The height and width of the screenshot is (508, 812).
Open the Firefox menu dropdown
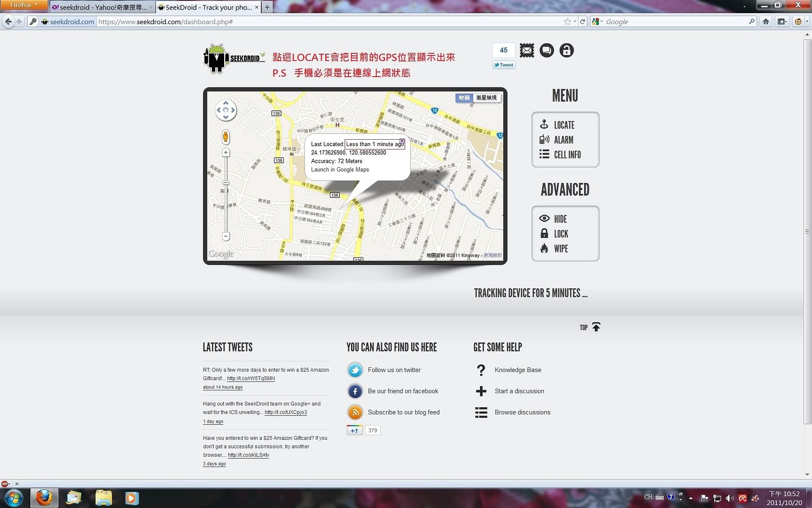click(23, 5)
